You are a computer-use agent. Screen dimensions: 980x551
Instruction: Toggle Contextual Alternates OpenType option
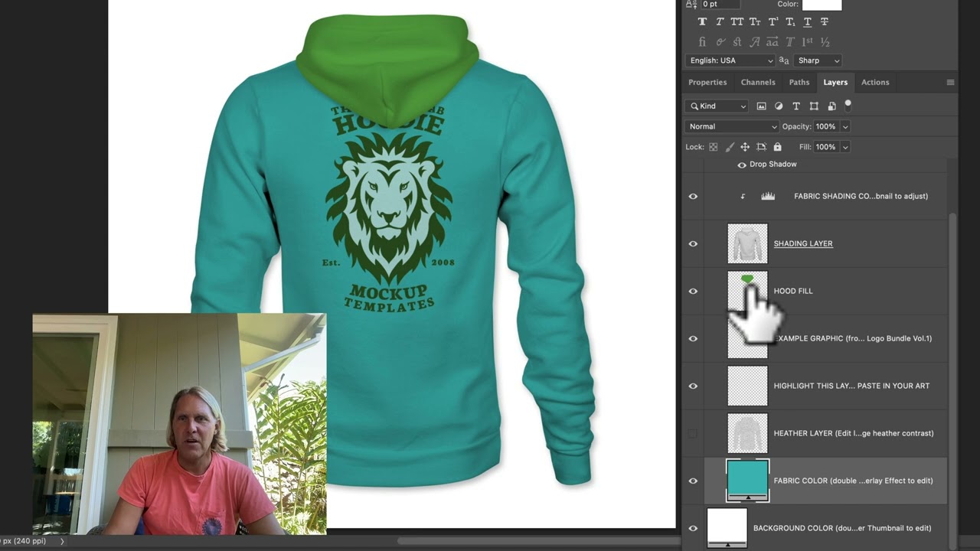(x=720, y=42)
